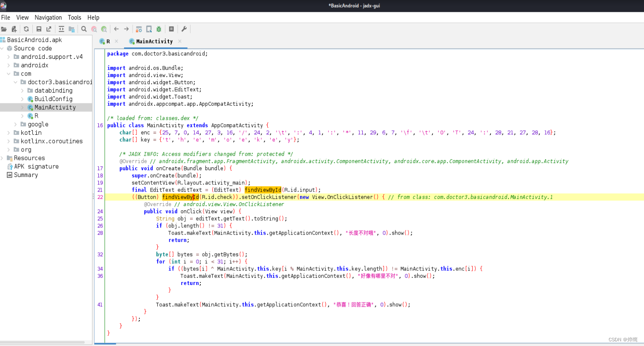Screen dimensions: 644x346
Task: Toggle the green code search mode
Action: point(104,29)
